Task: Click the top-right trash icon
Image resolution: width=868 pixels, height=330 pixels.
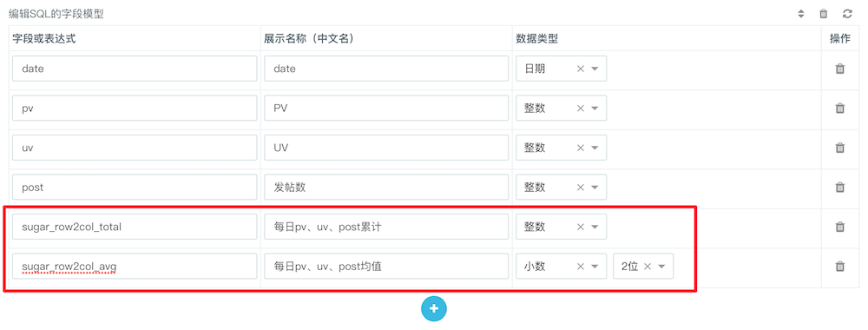Action: click(x=824, y=14)
